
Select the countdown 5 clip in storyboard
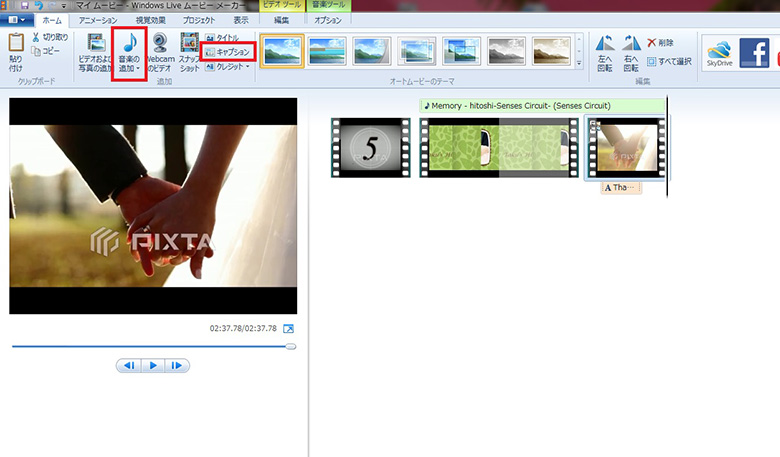[371, 148]
